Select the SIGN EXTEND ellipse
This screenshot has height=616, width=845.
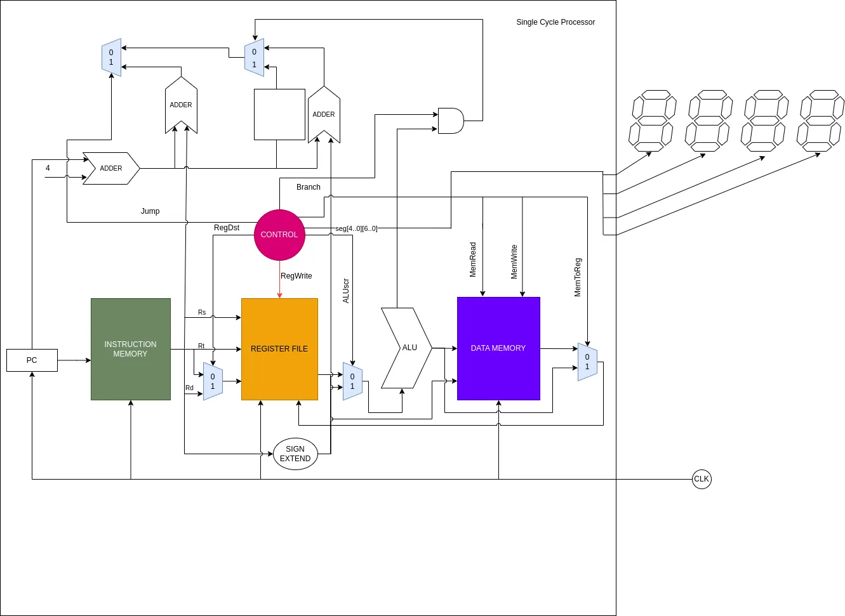295,454
